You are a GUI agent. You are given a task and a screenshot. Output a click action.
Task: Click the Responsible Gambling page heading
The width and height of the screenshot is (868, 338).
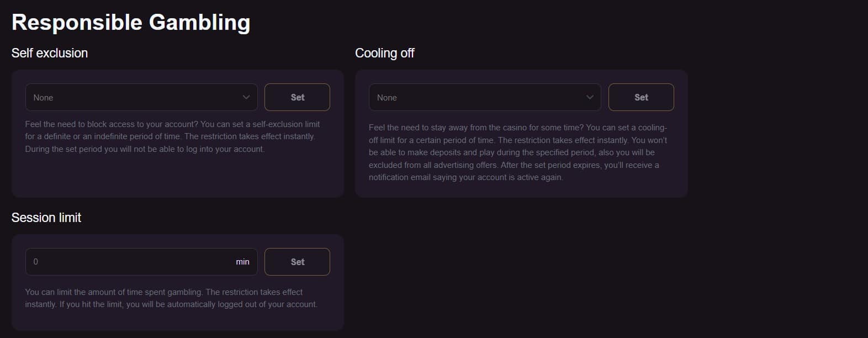pyautogui.click(x=131, y=23)
